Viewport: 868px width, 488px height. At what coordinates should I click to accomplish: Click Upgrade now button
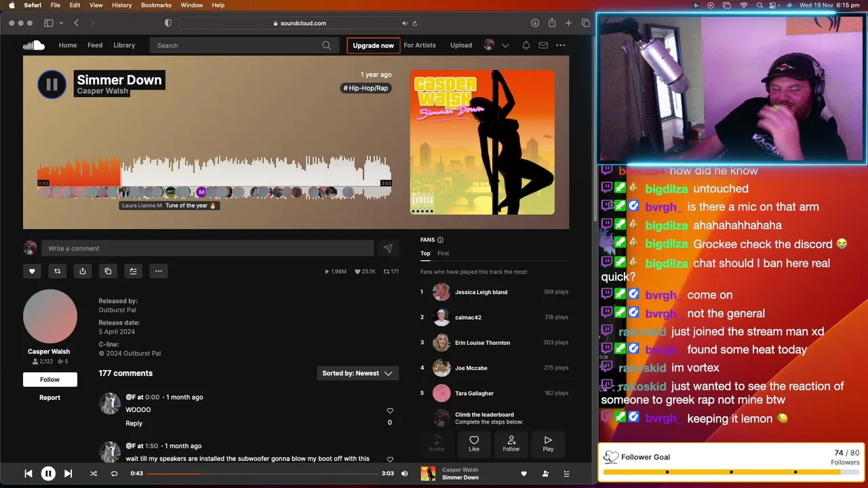coord(373,45)
